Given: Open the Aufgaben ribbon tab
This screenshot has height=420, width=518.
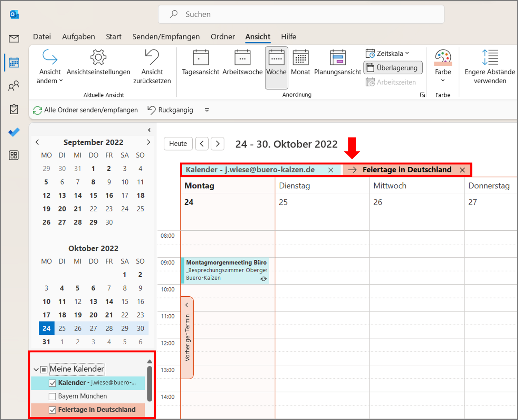Looking at the screenshot, I should (78, 37).
